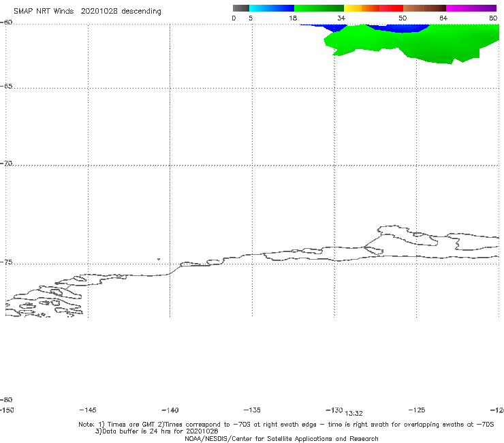This screenshot has width=504, height=443.
Task: Click the -75 latitude label
Action: (6, 262)
